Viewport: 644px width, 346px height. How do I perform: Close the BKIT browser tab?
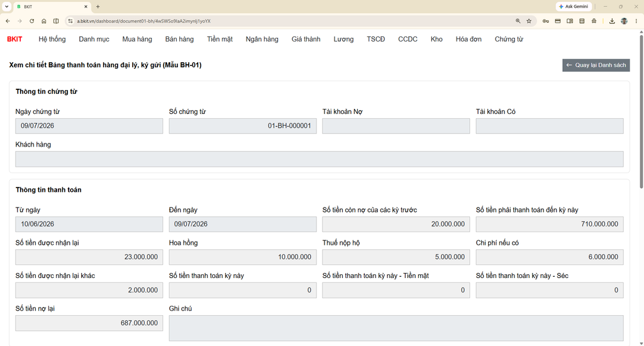point(86,6)
